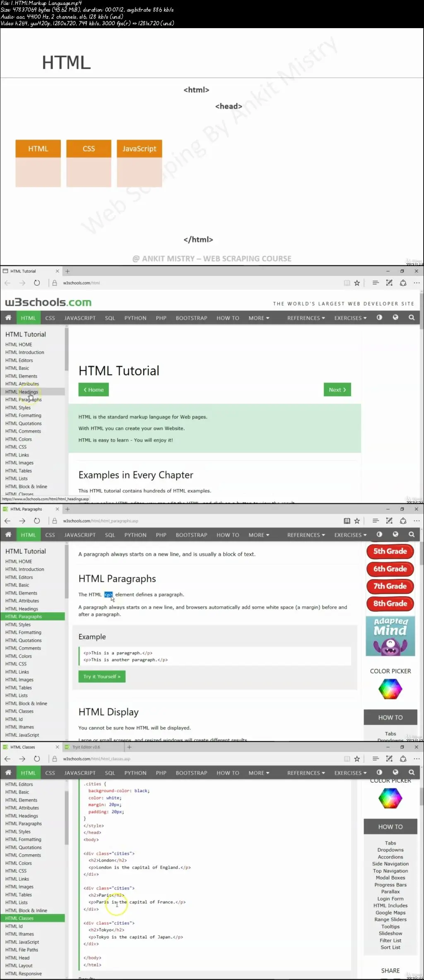Click the w3schools home icon in the HTML Tutorial window
The height and width of the screenshot is (980, 424).
8,317
